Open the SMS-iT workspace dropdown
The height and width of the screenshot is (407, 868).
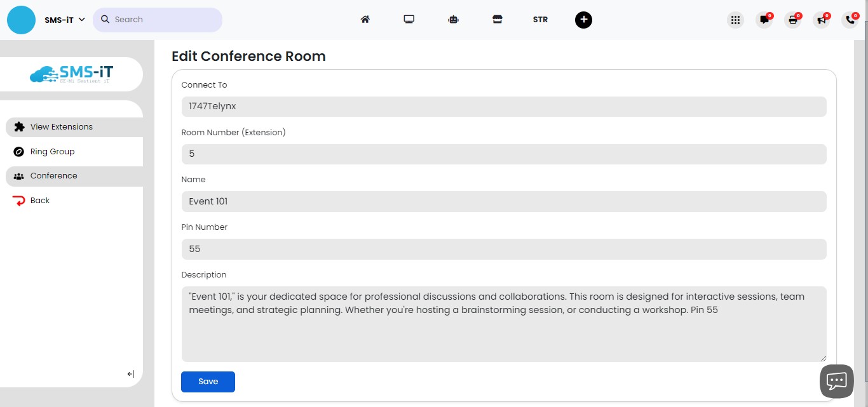[64, 20]
